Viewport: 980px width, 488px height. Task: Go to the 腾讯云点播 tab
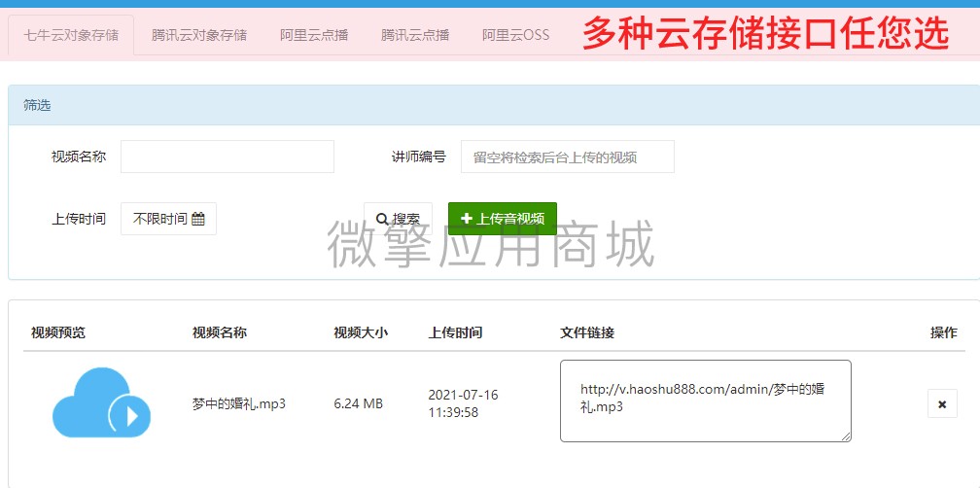[415, 35]
